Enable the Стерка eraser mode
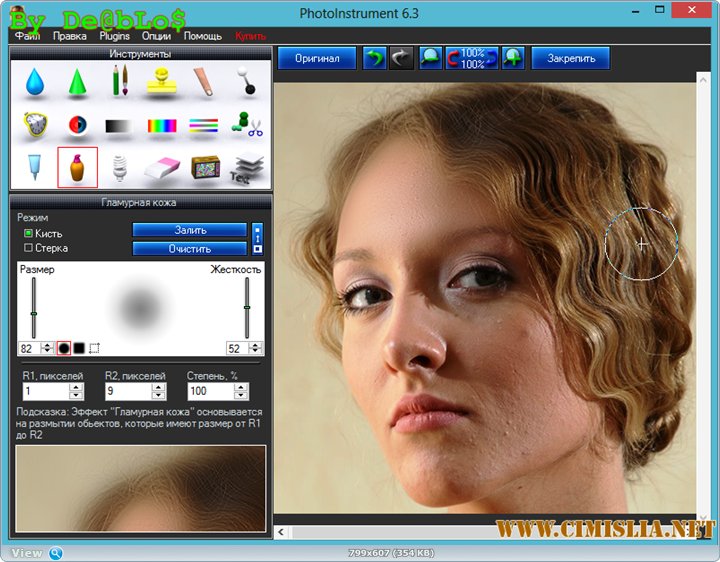Viewport: 720px width, 562px height. pyautogui.click(x=29, y=248)
